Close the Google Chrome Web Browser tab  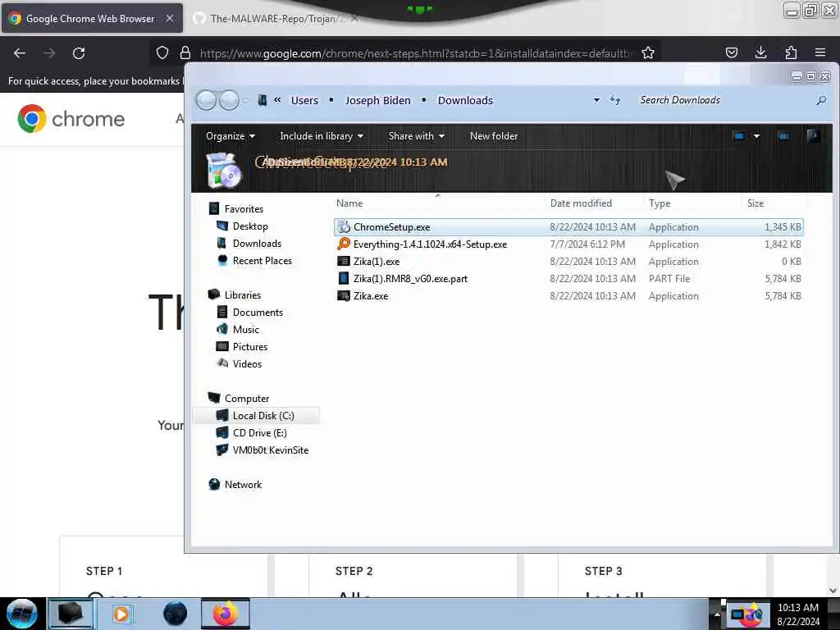169,18
